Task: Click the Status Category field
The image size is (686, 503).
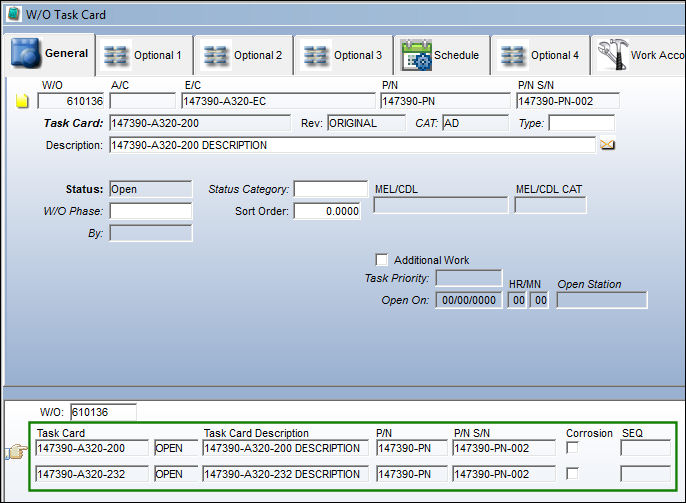Action: point(331,189)
